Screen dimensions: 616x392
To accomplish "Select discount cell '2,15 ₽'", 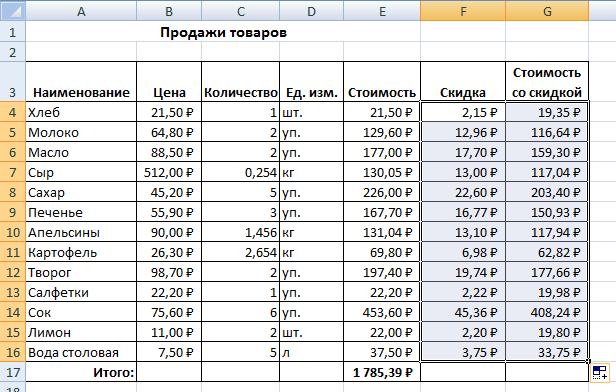I will point(463,112).
